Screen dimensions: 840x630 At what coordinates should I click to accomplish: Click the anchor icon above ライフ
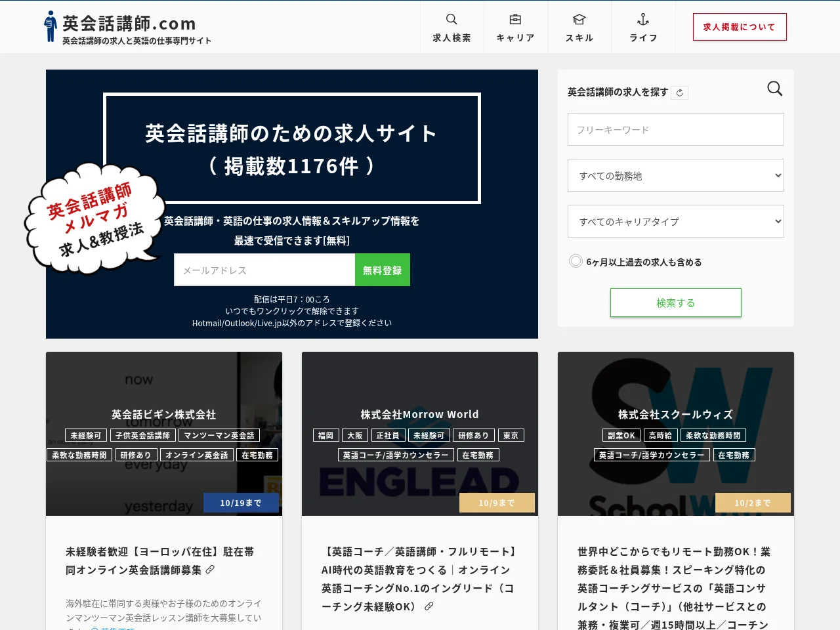pos(643,19)
